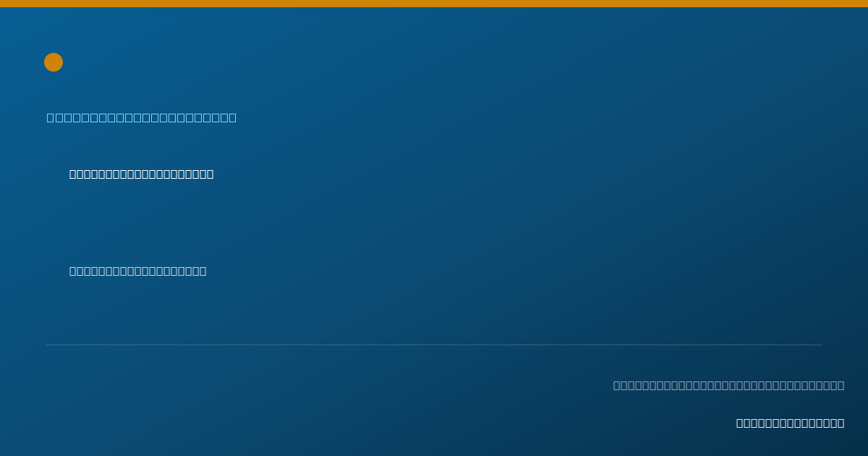
Task: Select the light blue heading text line
Action: click(142, 117)
